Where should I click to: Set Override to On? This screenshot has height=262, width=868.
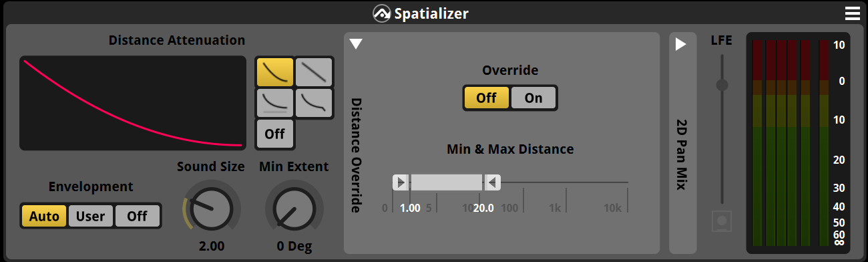533,98
